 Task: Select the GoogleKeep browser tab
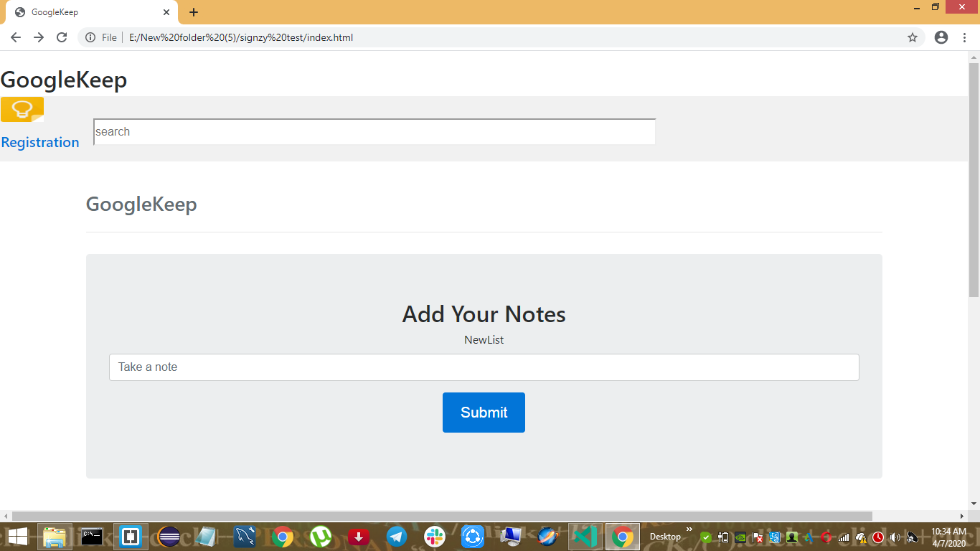91,12
